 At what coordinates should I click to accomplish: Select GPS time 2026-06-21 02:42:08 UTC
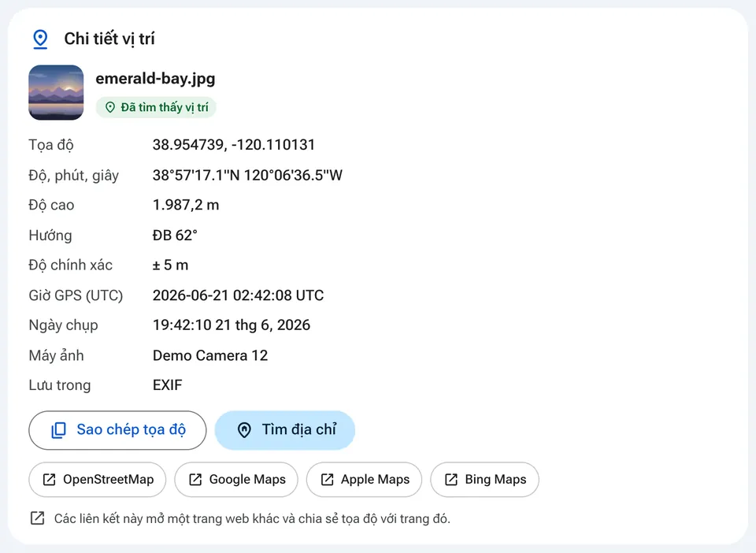coord(238,295)
